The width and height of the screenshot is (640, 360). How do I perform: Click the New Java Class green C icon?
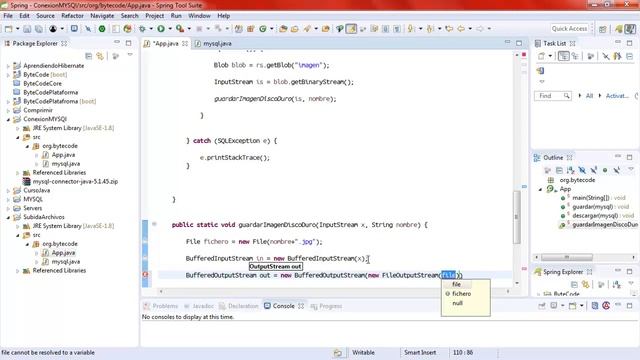click(263, 29)
